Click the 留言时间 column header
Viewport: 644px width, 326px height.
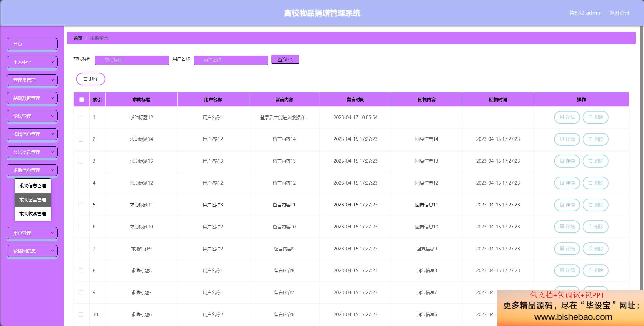pyautogui.click(x=355, y=100)
